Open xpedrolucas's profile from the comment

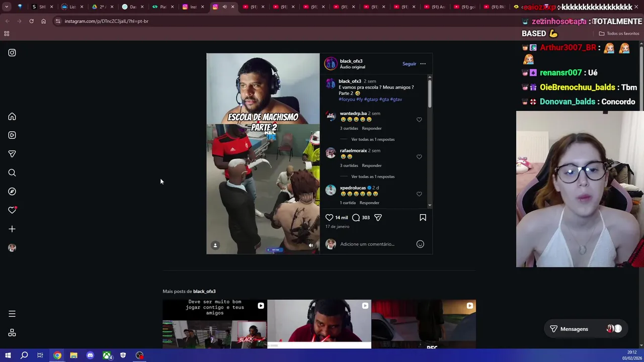[353, 188]
